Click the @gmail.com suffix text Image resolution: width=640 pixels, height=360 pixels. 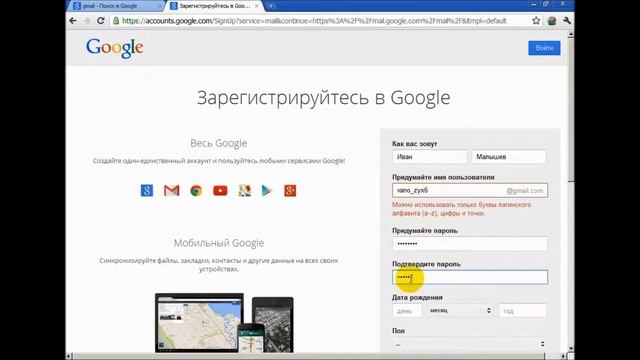tap(525, 191)
